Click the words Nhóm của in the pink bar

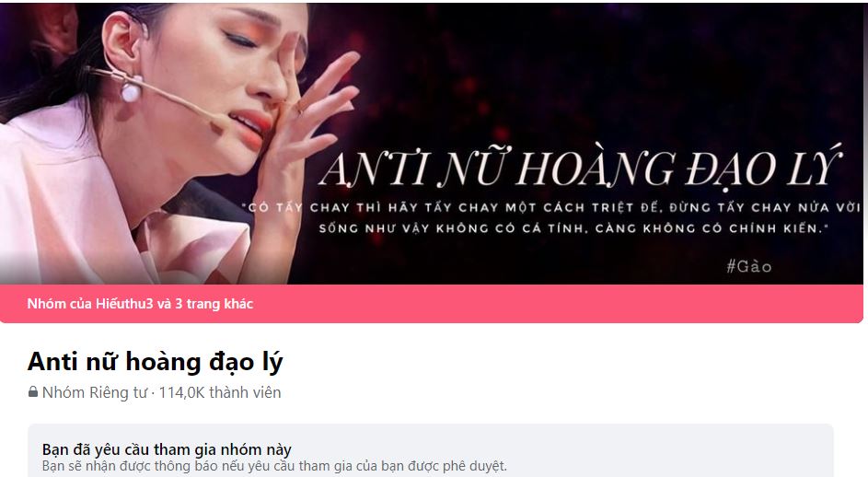coord(59,304)
